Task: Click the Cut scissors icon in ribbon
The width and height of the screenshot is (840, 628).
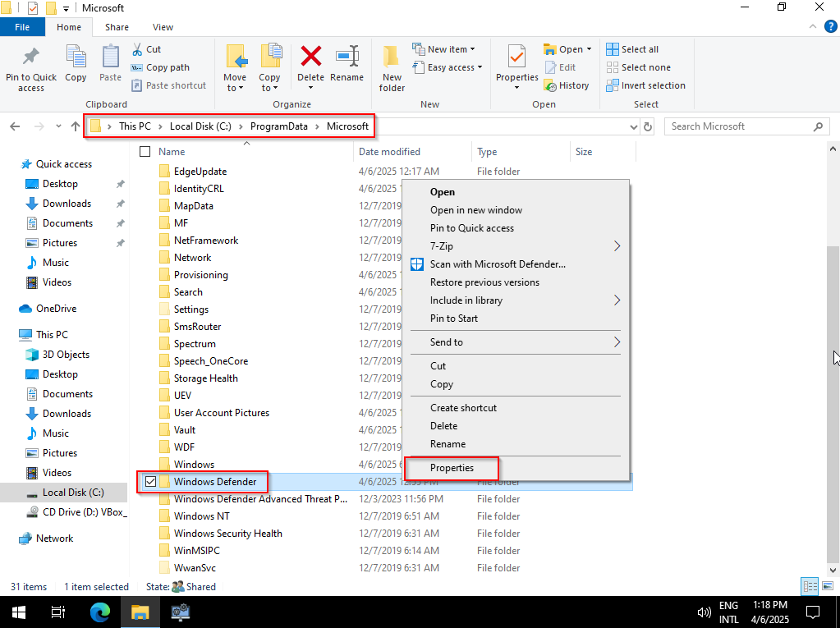Action: [x=137, y=49]
